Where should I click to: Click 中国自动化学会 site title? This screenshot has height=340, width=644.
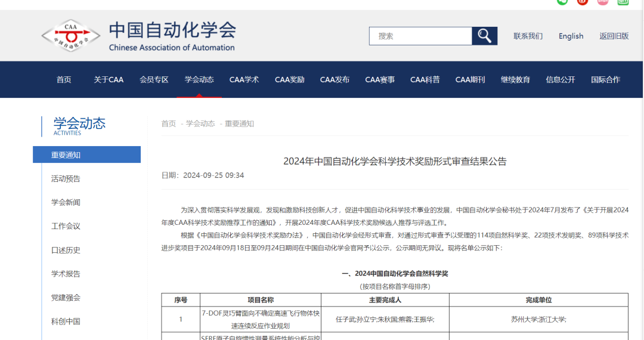tap(172, 30)
